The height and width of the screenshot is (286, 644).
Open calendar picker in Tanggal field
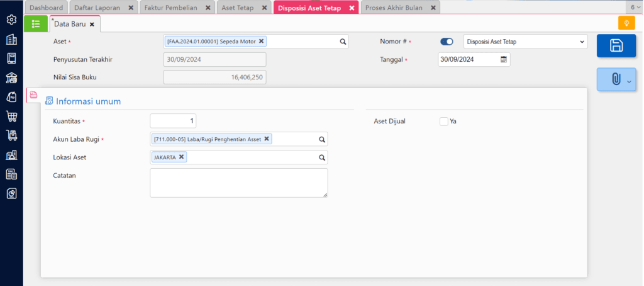[x=503, y=59]
